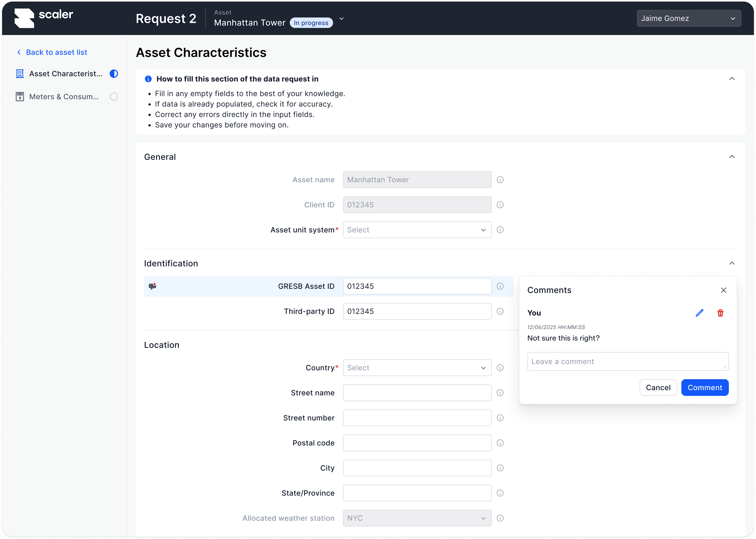This screenshot has width=756, height=539.
Task: Click the Street number input field
Action: tap(417, 418)
